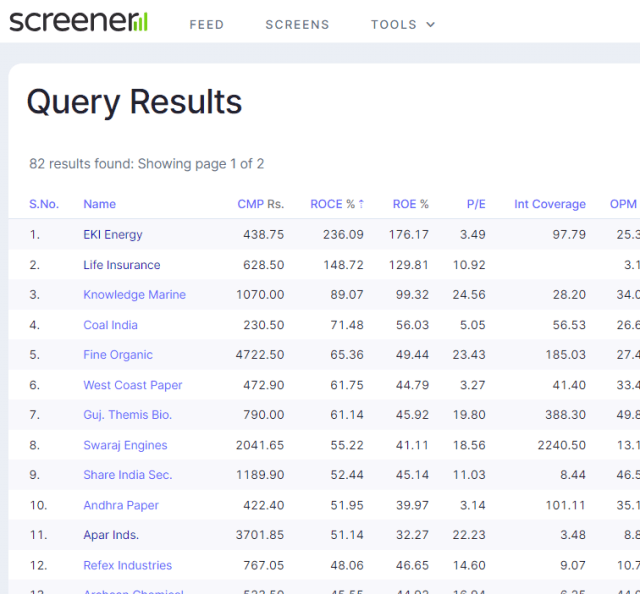Select Coal India Int Coverage 56.53
The width and height of the screenshot is (640, 594).
click(569, 325)
